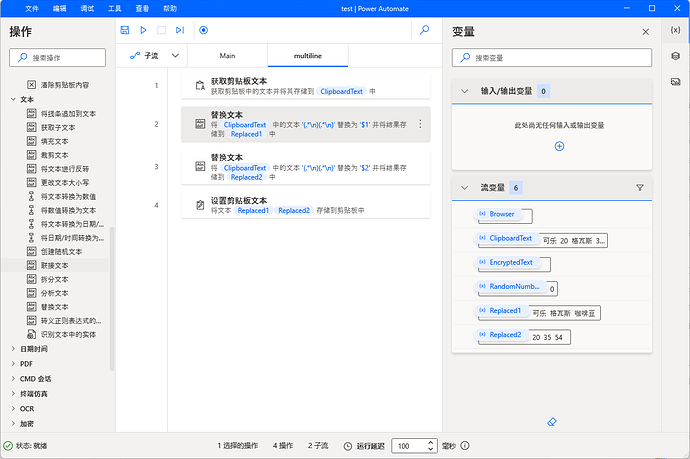The width and height of the screenshot is (690, 459).
Task: Start the recorder icon
Action: [x=203, y=30]
